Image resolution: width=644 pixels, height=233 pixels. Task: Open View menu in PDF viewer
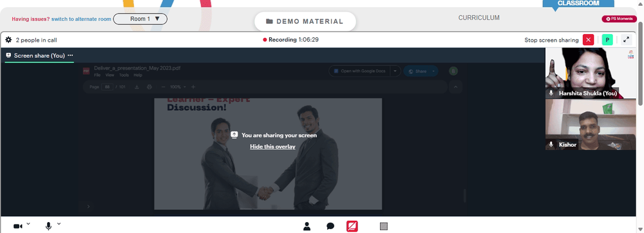(x=109, y=75)
